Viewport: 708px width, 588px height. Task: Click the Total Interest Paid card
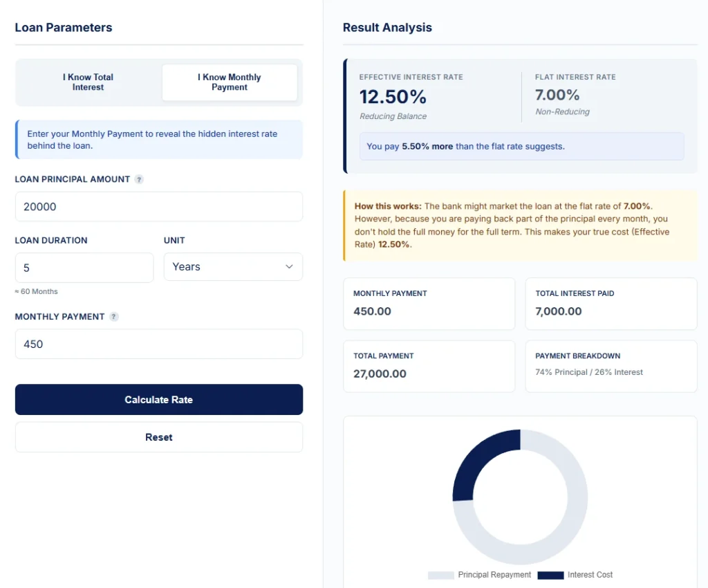click(611, 304)
